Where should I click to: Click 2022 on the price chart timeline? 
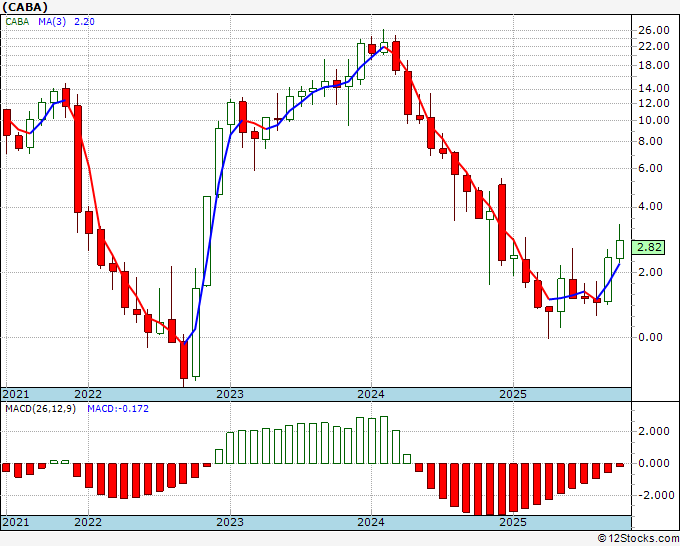[88, 394]
